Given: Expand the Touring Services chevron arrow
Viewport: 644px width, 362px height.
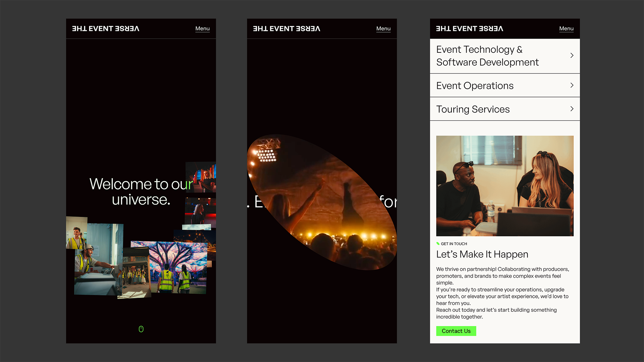Looking at the screenshot, I should coord(572,109).
